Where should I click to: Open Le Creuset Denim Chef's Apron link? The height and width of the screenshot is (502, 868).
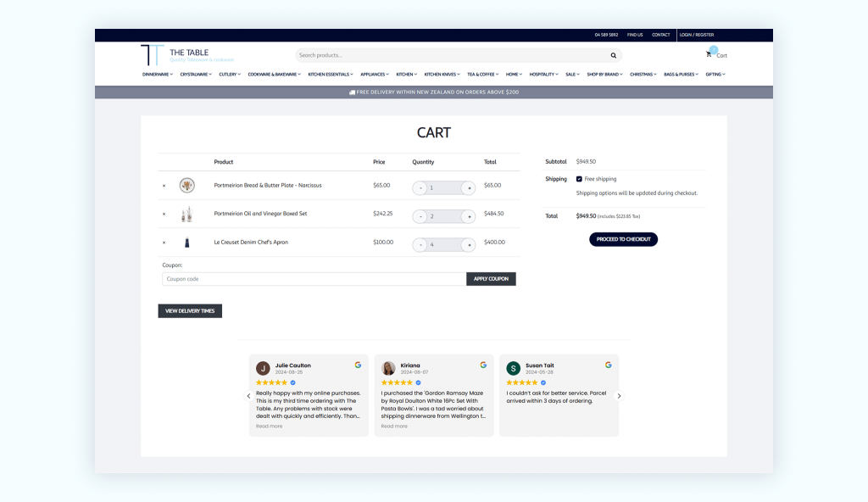251,243
